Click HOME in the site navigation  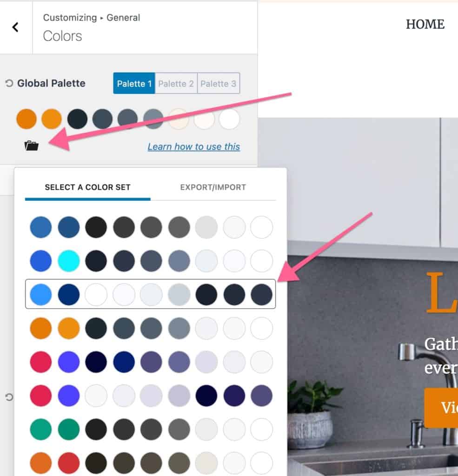pos(425,24)
